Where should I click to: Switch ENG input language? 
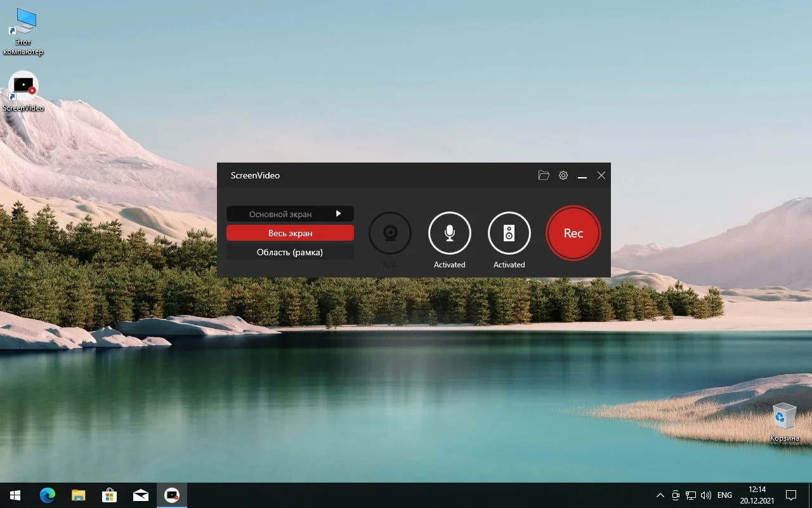click(724, 495)
